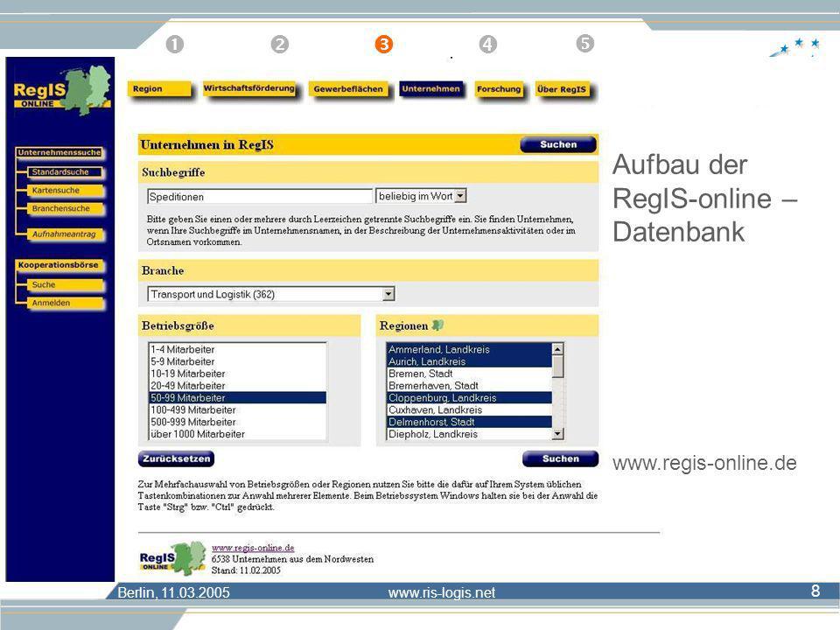This screenshot has height=630, width=840.
Task: Select '20-49 Mitarbeiter' in Betriebsgröße
Action: coord(237,386)
